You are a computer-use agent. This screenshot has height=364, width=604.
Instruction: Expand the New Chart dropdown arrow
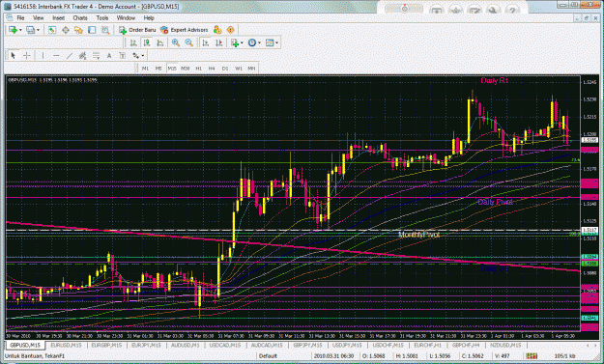tap(20, 30)
